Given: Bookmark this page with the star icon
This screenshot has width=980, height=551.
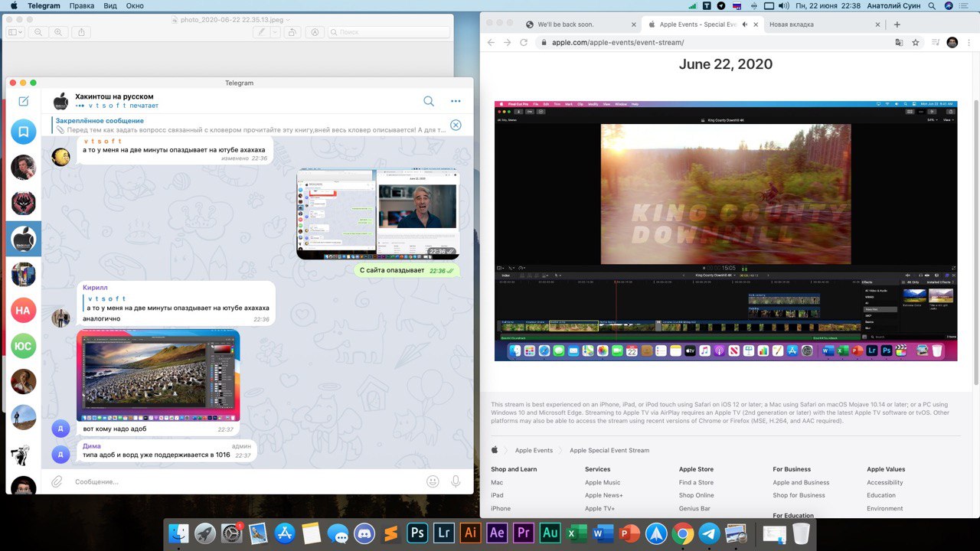Looking at the screenshot, I should pos(916,43).
